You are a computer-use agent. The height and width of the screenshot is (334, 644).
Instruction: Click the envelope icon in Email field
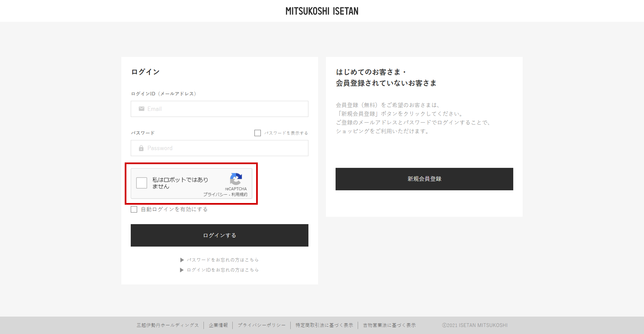(141, 109)
